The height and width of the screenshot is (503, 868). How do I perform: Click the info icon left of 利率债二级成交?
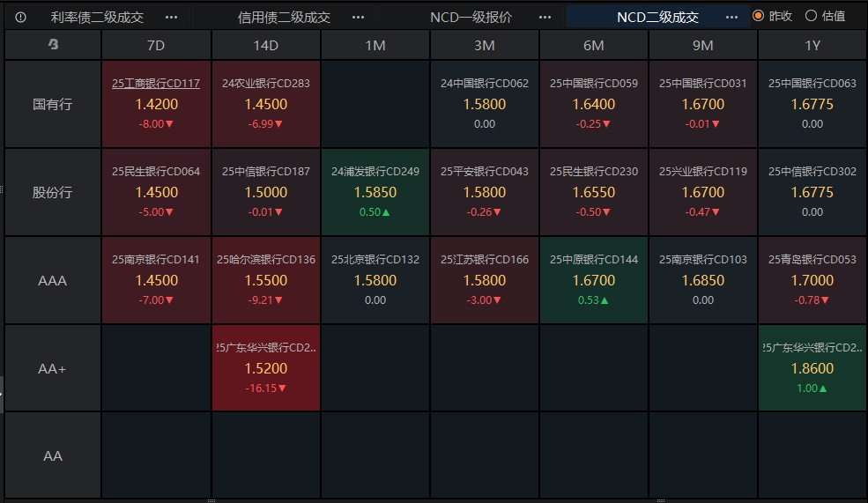[20, 17]
